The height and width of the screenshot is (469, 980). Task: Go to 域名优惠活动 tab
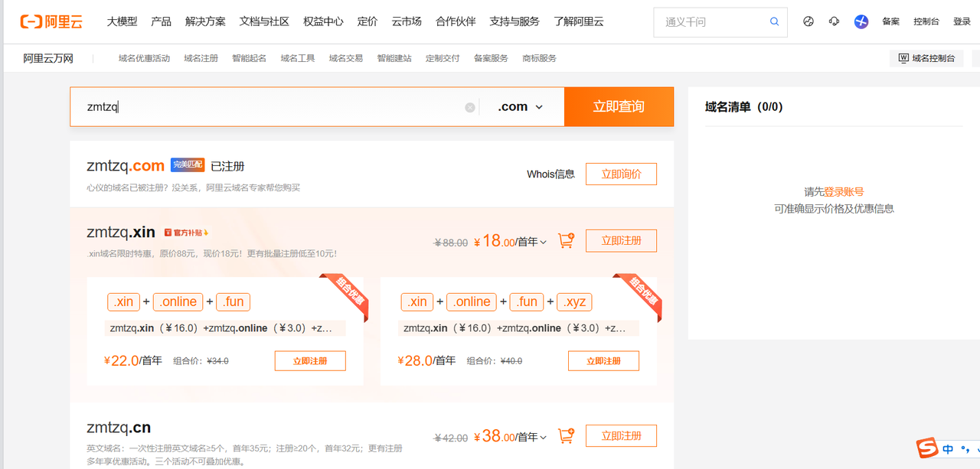(144, 58)
